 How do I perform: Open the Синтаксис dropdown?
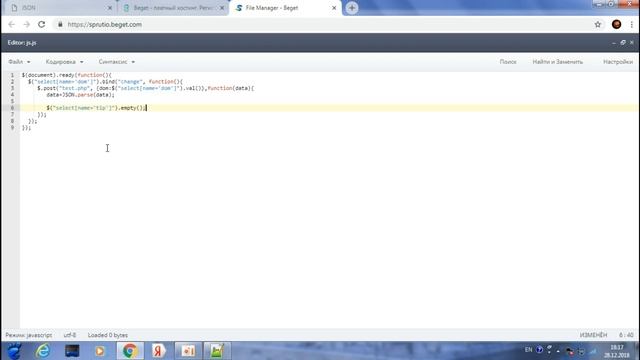tap(116, 62)
